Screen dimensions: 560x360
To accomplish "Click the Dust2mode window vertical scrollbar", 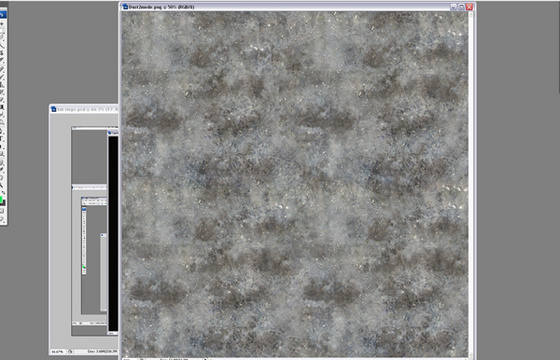I will pyautogui.click(x=470, y=184).
